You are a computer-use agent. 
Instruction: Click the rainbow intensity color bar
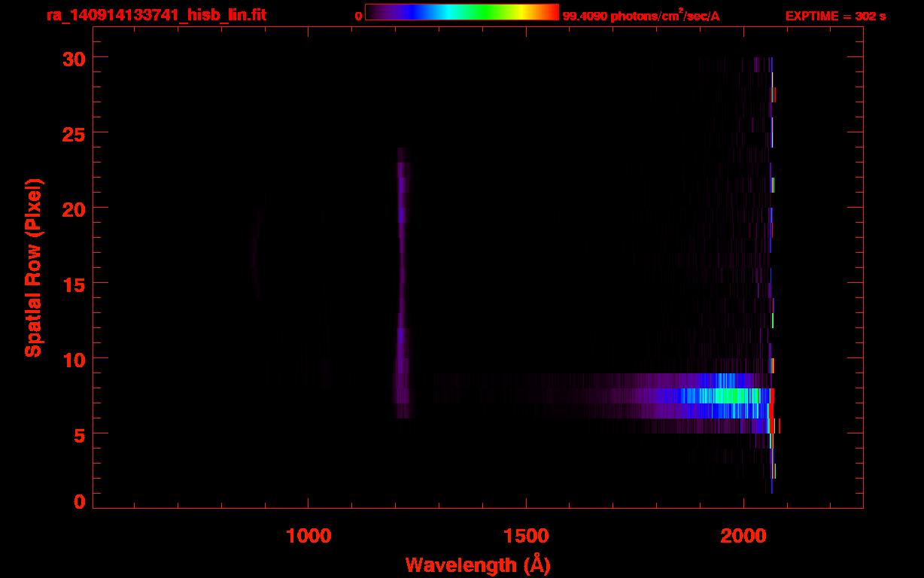pos(462,13)
